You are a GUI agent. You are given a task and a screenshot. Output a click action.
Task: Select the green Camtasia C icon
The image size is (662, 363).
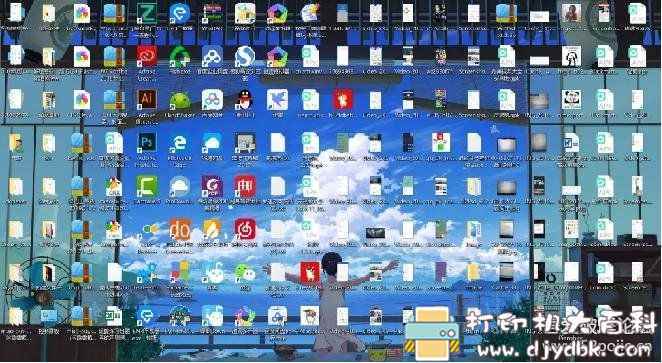click(147, 186)
